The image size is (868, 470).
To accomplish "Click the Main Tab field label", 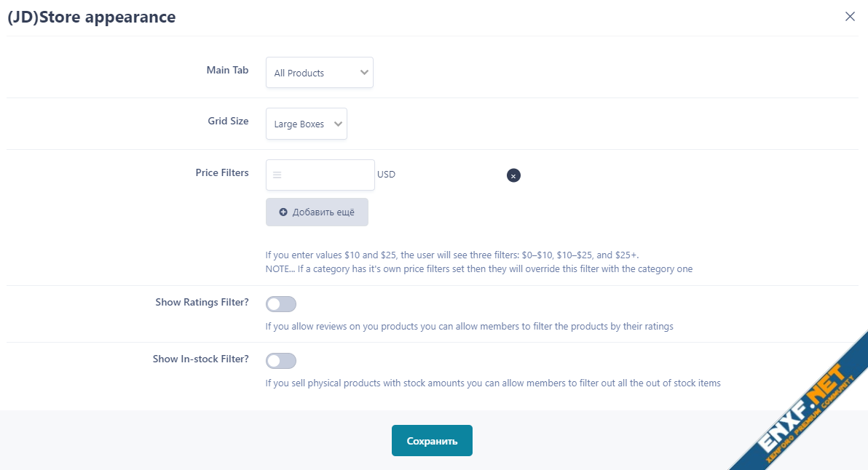I will [227, 71].
